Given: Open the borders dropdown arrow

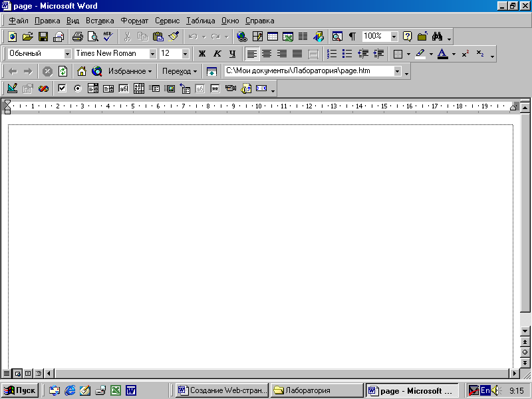Looking at the screenshot, I should 408,54.
